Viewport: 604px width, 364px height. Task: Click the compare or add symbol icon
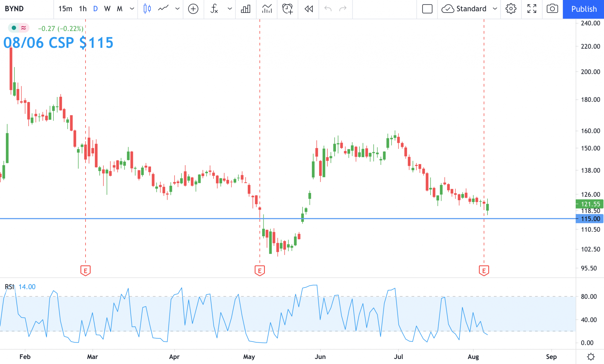click(193, 9)
